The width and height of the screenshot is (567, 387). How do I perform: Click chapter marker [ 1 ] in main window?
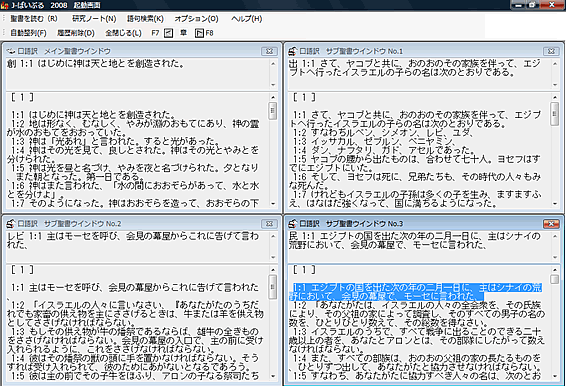coord(22,97)
